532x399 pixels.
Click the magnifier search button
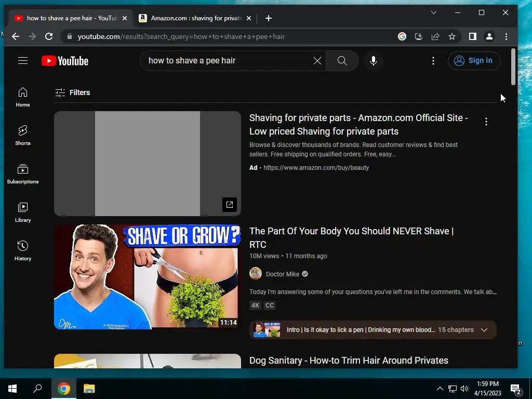click(342, 61)
